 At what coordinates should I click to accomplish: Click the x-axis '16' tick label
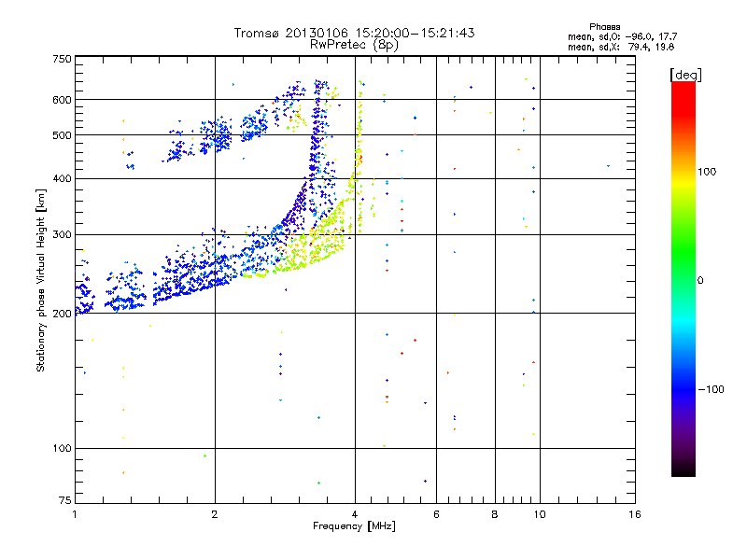pyautogui.click(x=635, y=514)
